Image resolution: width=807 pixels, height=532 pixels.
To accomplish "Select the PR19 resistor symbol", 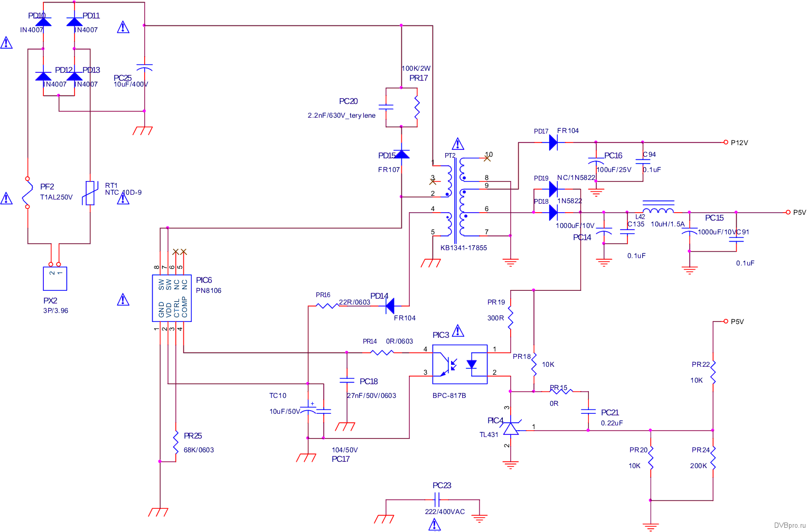I will coord(511,318).
